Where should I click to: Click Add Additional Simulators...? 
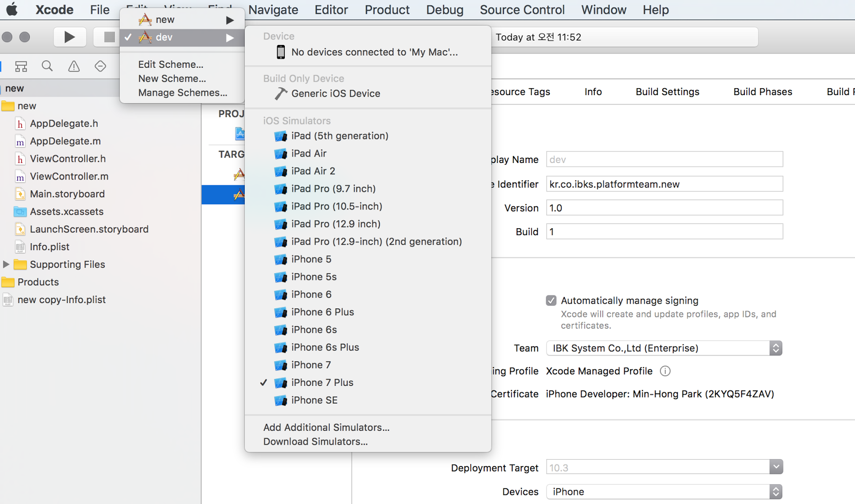(x=326, y=428)
